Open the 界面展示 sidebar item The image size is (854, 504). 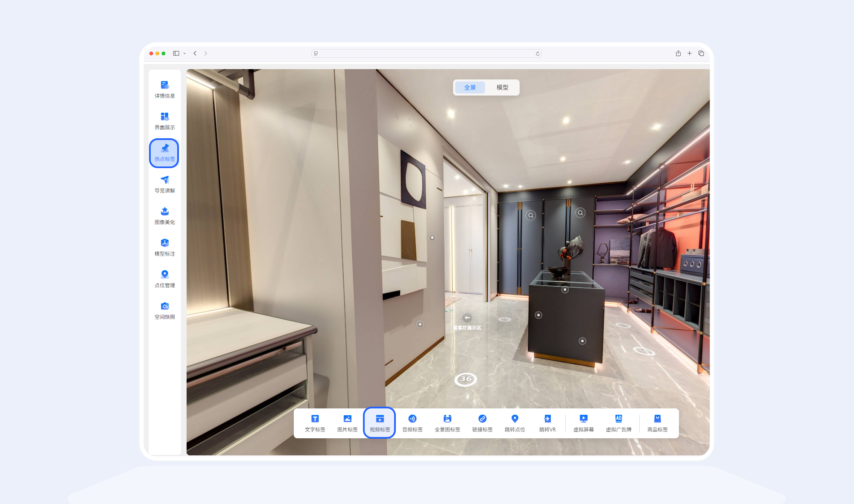click(164, 121)
